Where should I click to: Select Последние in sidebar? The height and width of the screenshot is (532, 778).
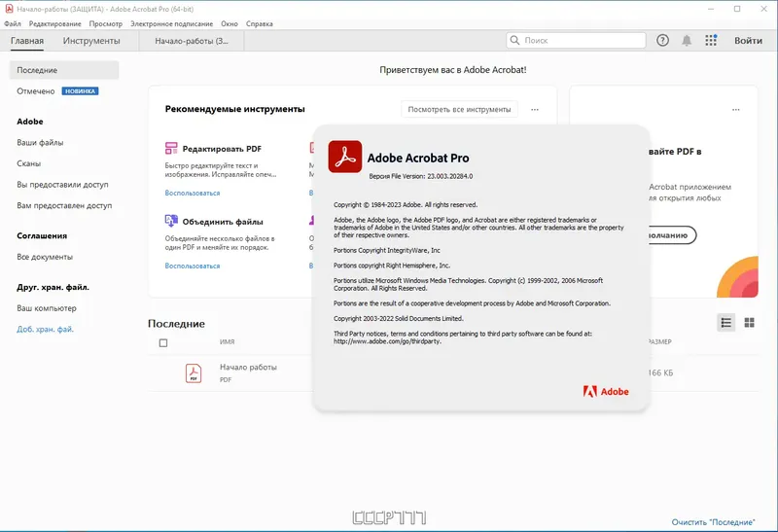coord(64,70)
